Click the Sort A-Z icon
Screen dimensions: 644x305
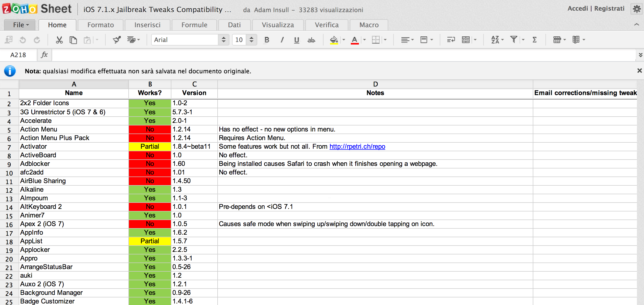(x=495, y=40)
